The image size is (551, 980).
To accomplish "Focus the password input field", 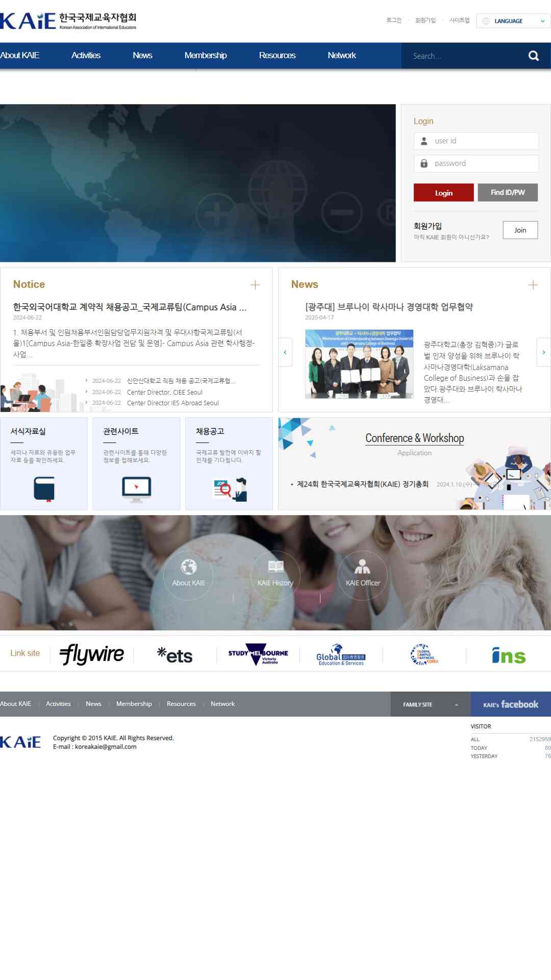I will tap(476, 163).
